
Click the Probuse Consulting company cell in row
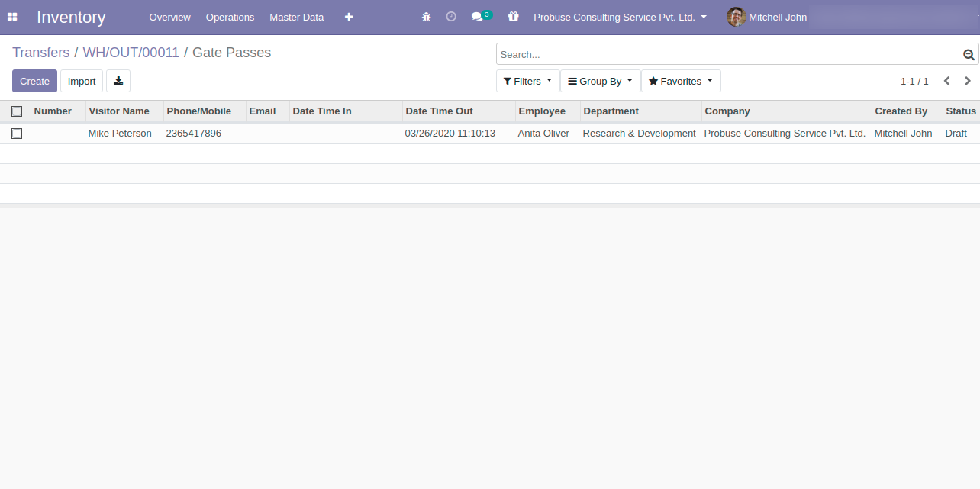click(785, 134)
